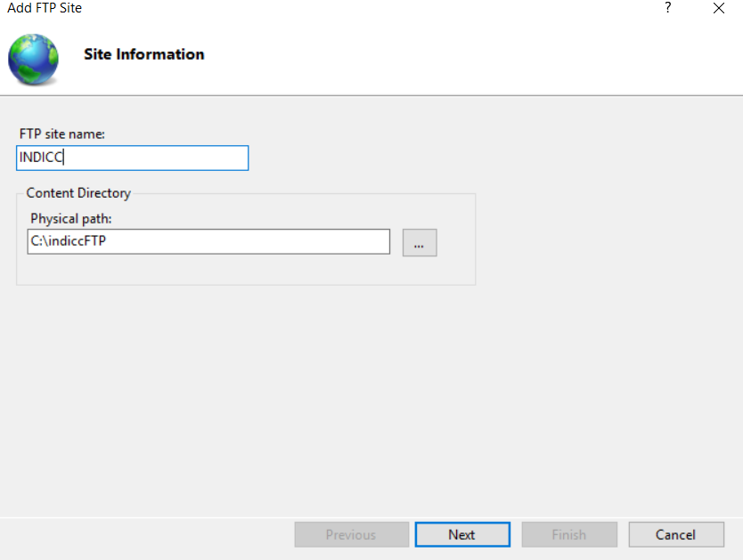Click the globe icon in the header
The height and width of the screenshot is (560, 743).
(33, 59)
